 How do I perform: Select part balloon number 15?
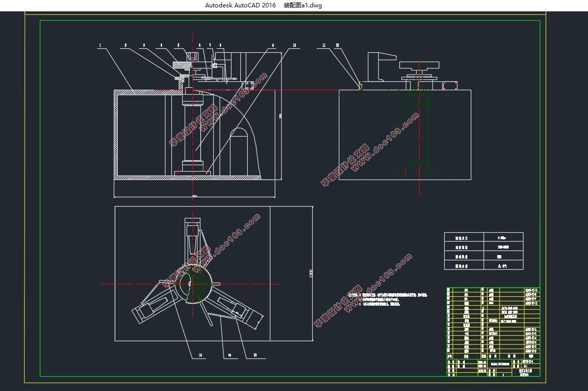(x=200, y=355)
